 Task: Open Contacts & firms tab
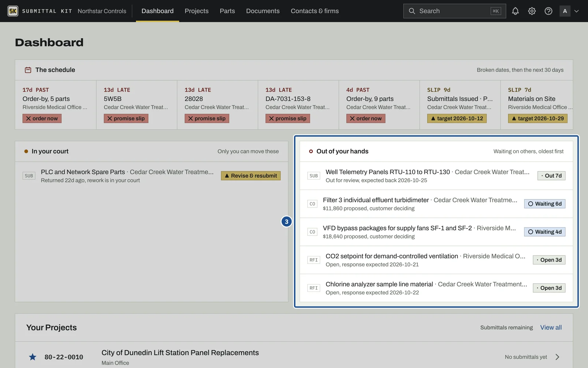(x=315, y=11)
